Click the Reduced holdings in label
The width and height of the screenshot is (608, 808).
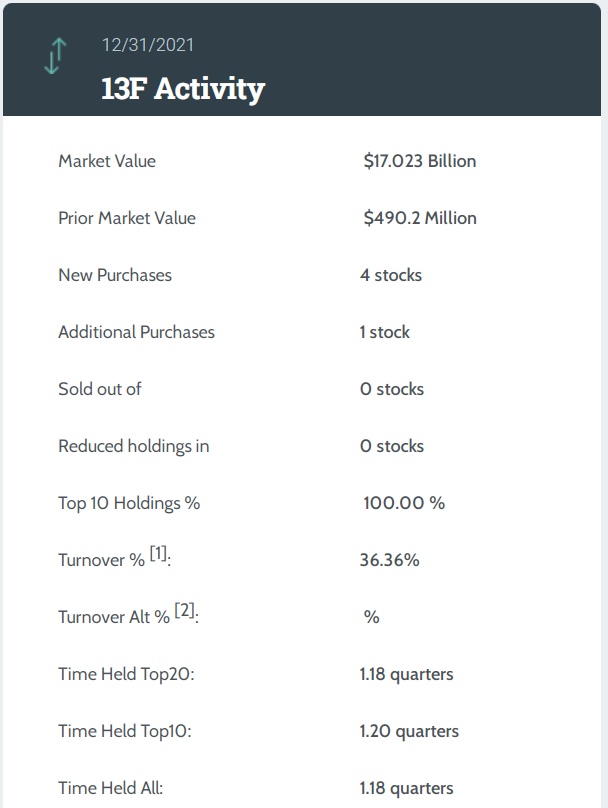pyautogui.click(x=134, y=446)
